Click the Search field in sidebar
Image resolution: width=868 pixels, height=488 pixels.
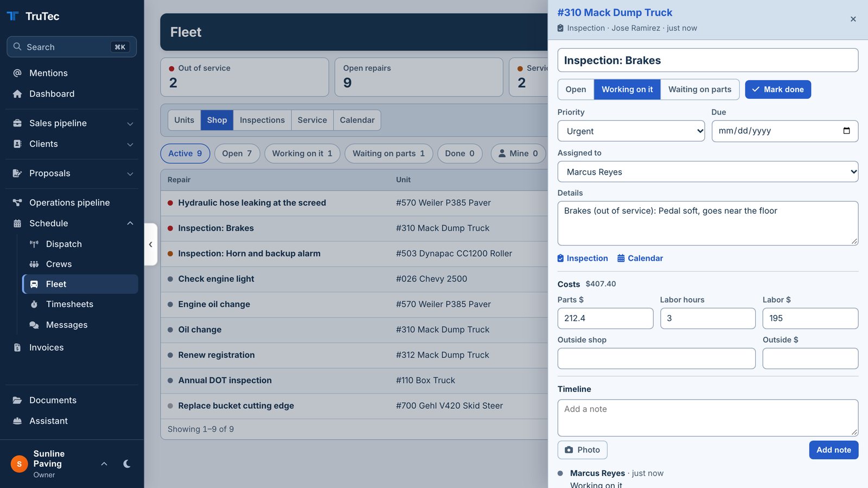[72, 47]
